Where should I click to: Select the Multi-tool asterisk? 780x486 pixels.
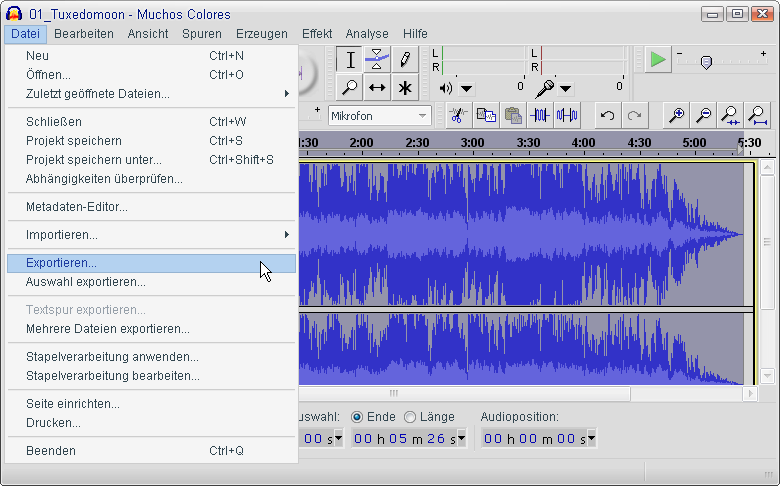pyautogui.click(x=405, y=88)
